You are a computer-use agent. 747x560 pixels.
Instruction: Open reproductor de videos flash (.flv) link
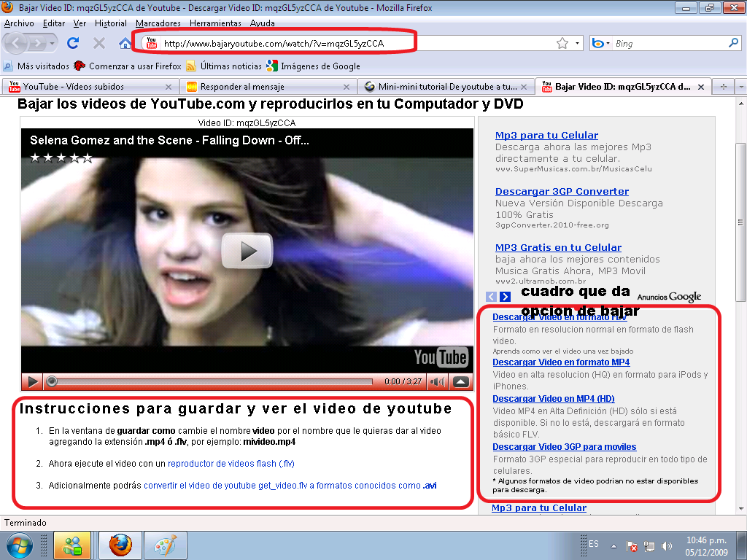231,463
